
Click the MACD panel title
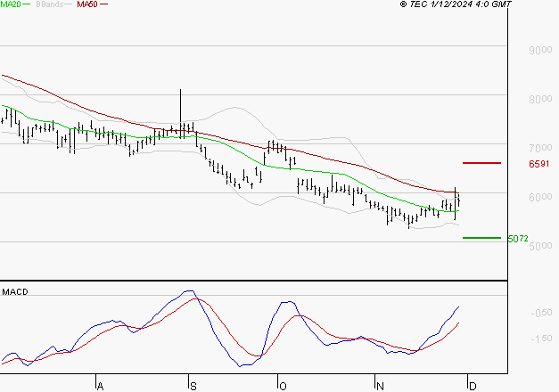14,291
